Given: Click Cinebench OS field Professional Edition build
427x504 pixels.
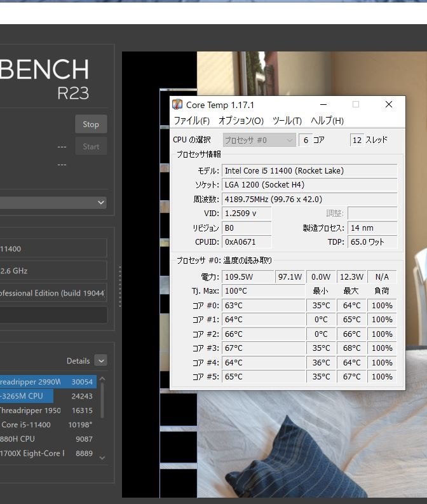Looking at the screenshot, I should pyautogui.click(x=53, y=293).
